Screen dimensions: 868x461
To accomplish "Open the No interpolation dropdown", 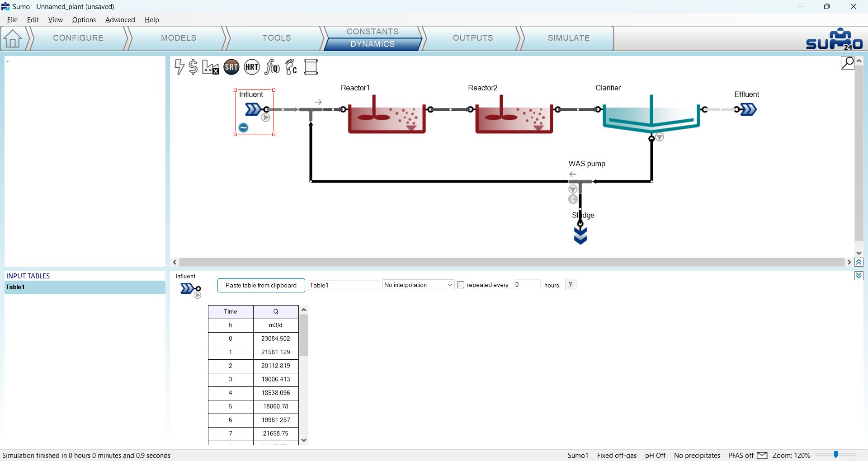I will pyautogui.click(x=418, y=285).
